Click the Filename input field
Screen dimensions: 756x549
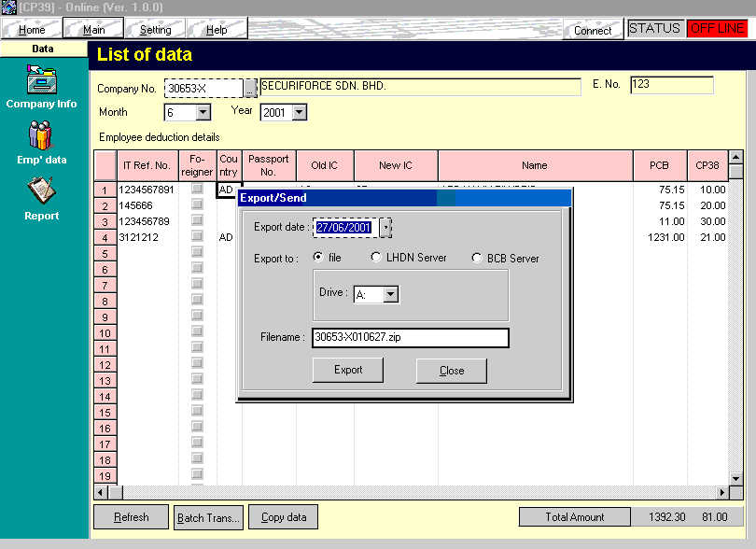[x=411, y=337]
